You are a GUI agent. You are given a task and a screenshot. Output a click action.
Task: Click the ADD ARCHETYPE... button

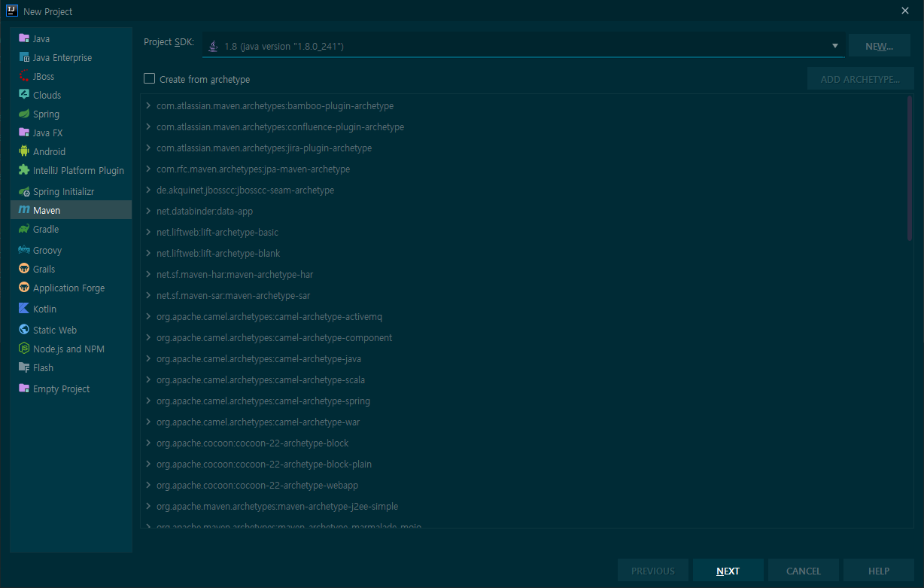click(860, 79)
